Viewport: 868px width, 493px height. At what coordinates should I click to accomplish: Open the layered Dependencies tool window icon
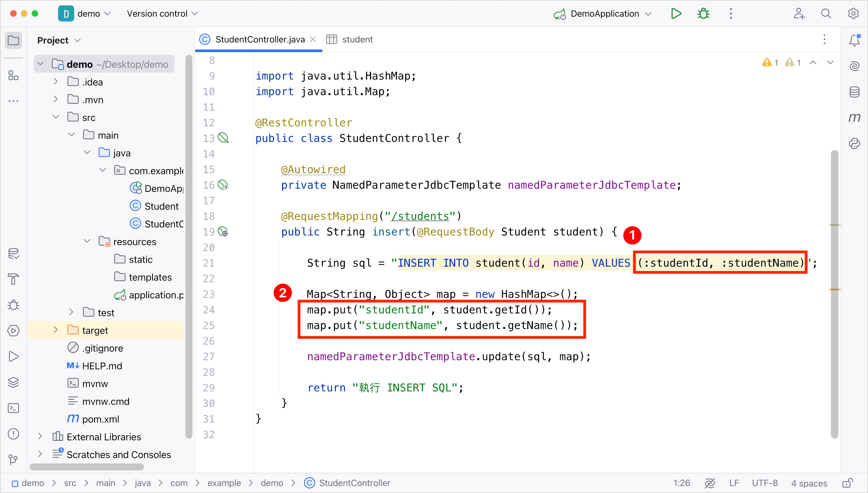pos(13,382)
